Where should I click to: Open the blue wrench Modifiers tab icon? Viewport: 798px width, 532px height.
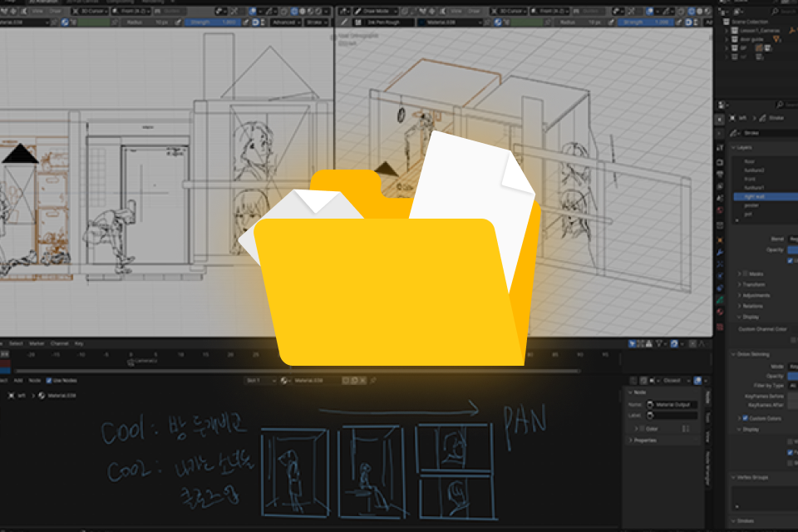(x=720, y=253)
